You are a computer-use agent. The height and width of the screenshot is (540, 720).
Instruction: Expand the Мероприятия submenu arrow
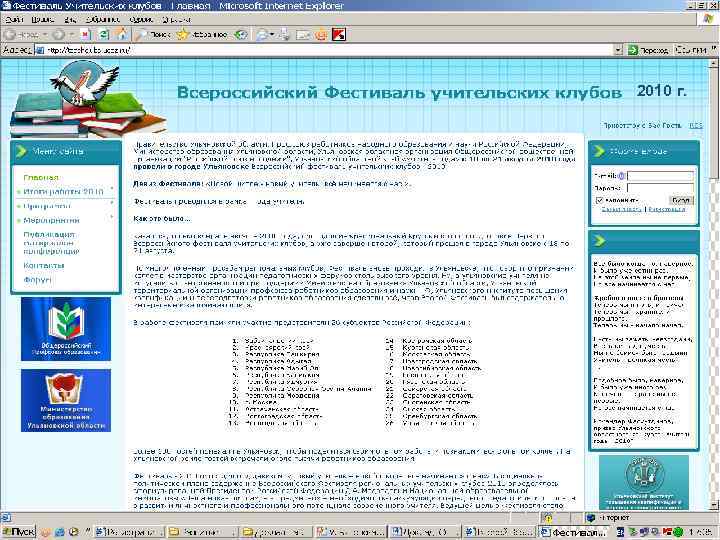click(112, 216)
